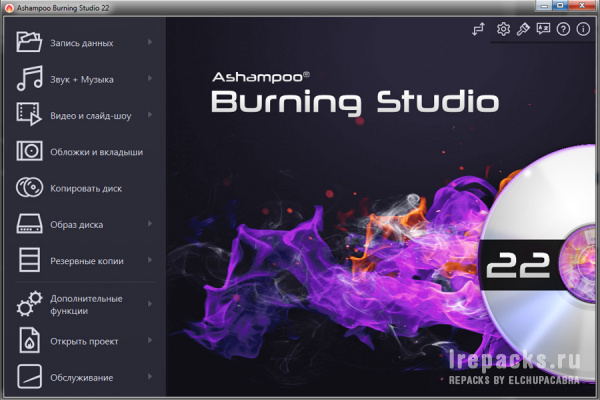
Task: Choose the Копировать диск menu entry
Action: pos(85,188)
